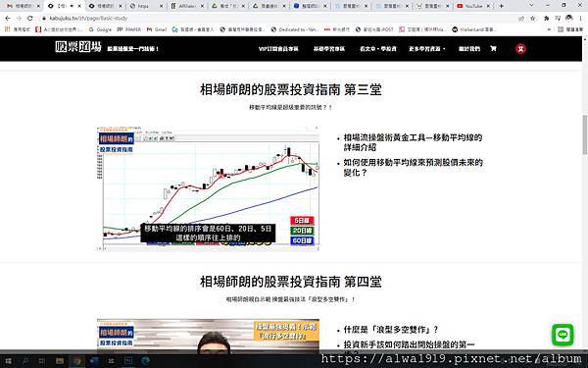The image size is (588, 368).
Task: Open the Chrome profile avatar
Action: pos(569,18)
